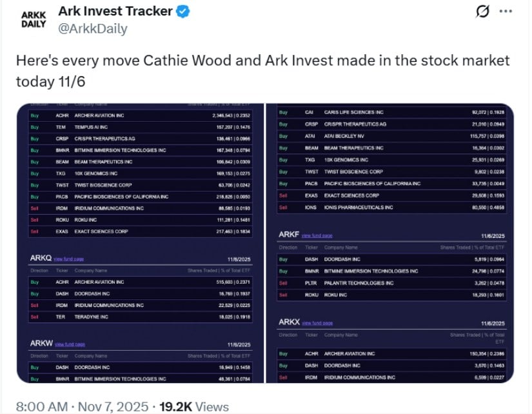Viewport: 532px width, 414px height.
Task: Click the Ark Invest Tracker display name
Action: 117,10
